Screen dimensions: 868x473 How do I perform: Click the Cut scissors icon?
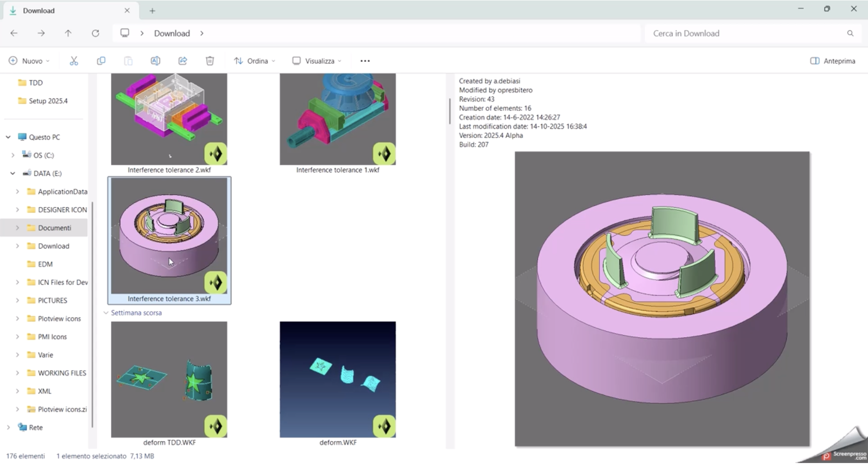tap(74, 61)
